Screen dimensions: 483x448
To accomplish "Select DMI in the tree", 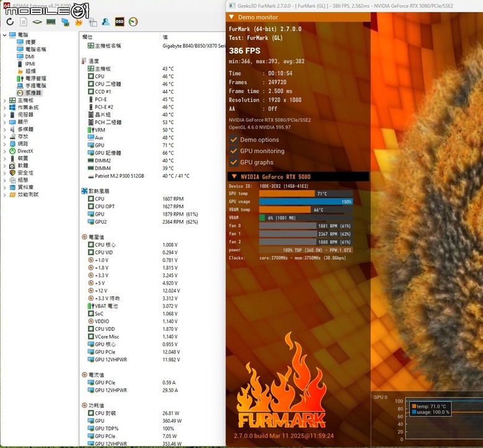I will coord(30,56).
